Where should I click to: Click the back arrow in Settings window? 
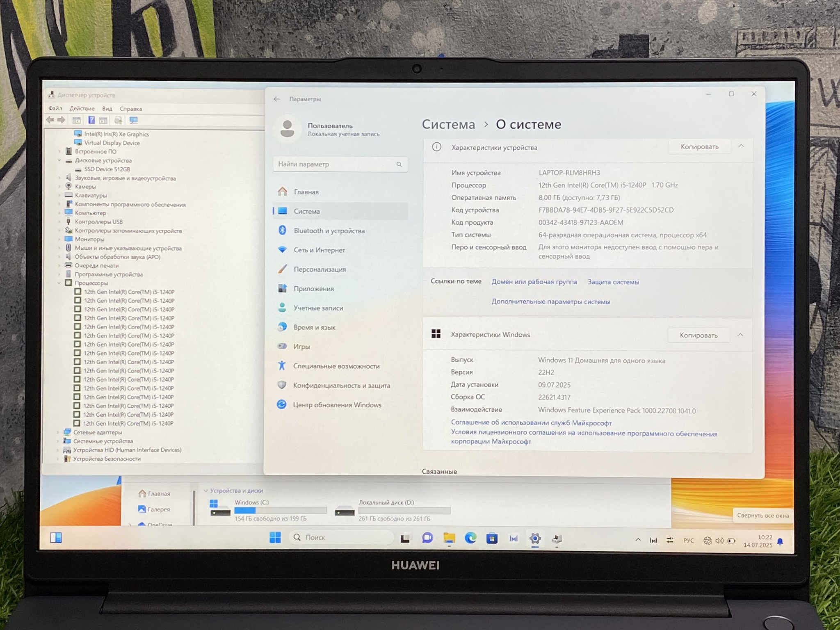click(x=276, y=99)
